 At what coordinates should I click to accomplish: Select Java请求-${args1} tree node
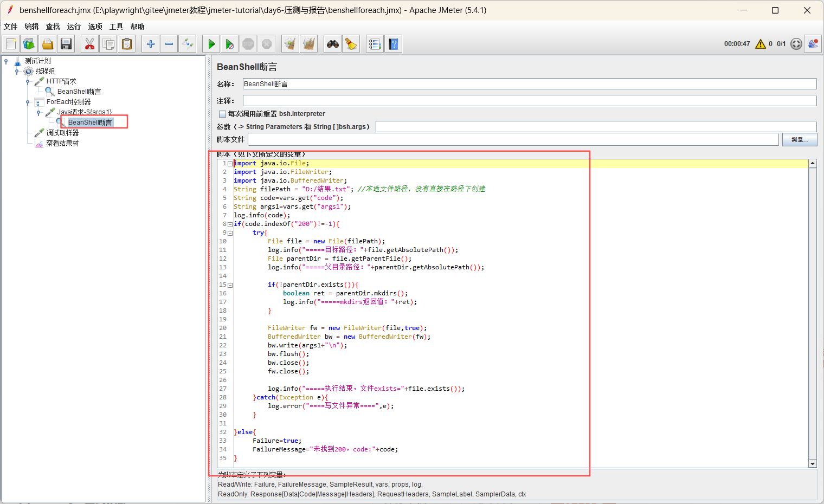coord(85,112)
